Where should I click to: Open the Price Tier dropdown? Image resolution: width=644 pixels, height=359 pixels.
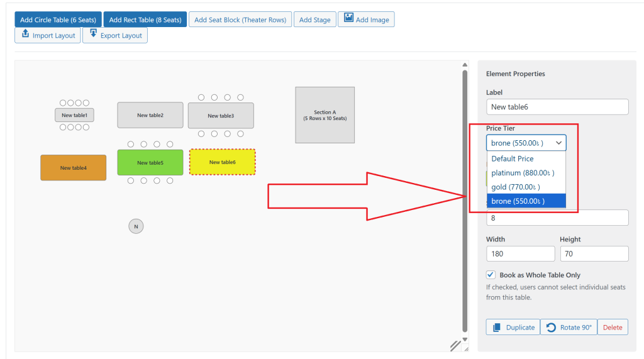point(526,143)
